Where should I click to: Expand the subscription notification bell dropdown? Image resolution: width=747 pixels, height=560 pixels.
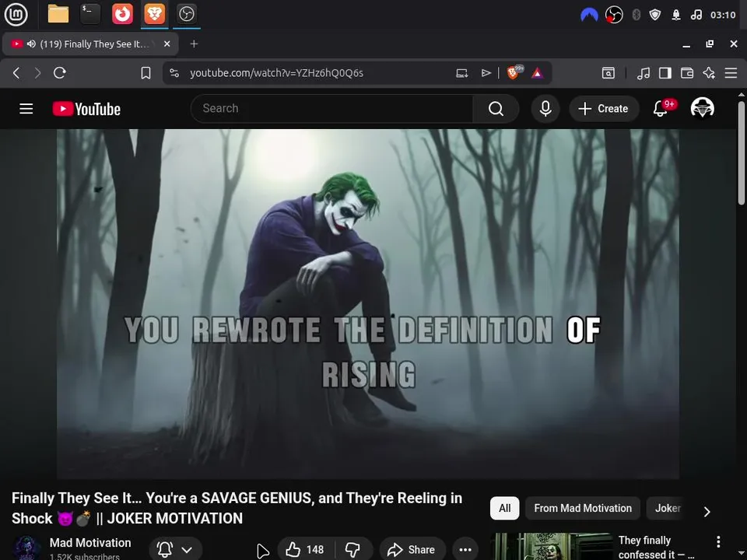click(175, 550)
